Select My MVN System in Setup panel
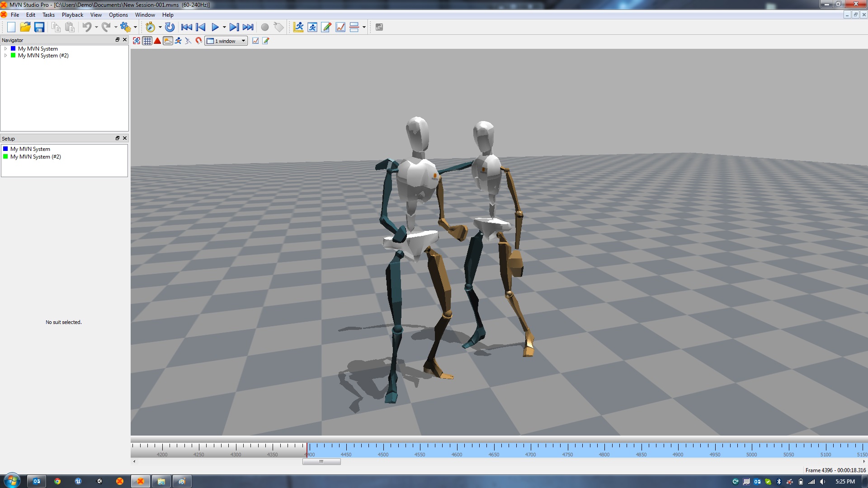The image size is (868, 488). click(x=30, y=149)
